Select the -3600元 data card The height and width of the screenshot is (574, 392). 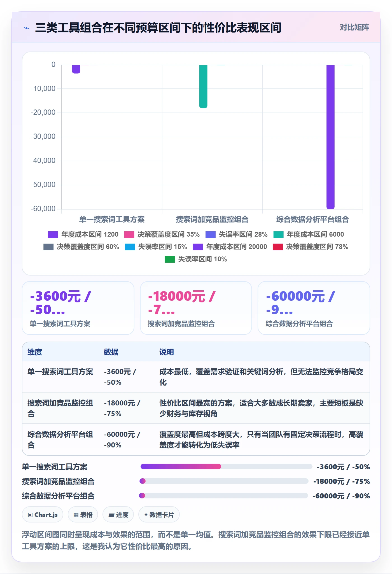[78, 308]
